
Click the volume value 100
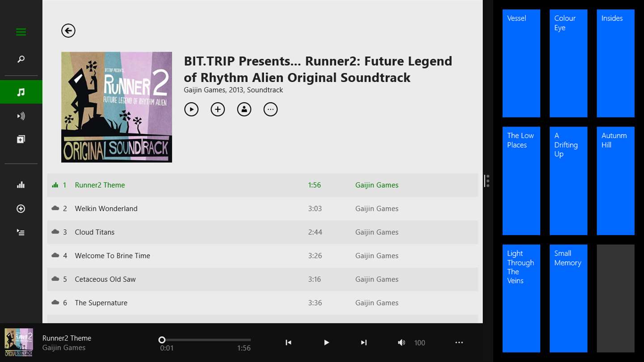coord(419,343)
